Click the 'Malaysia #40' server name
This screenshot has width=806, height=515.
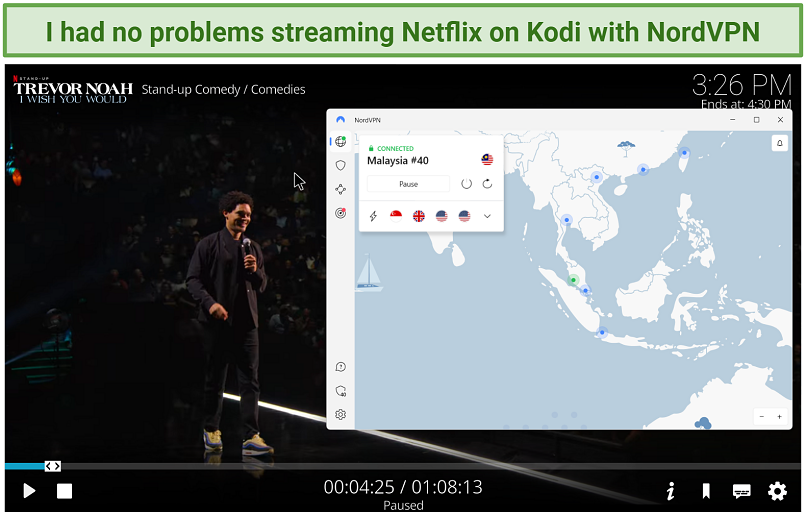(398, 160)
